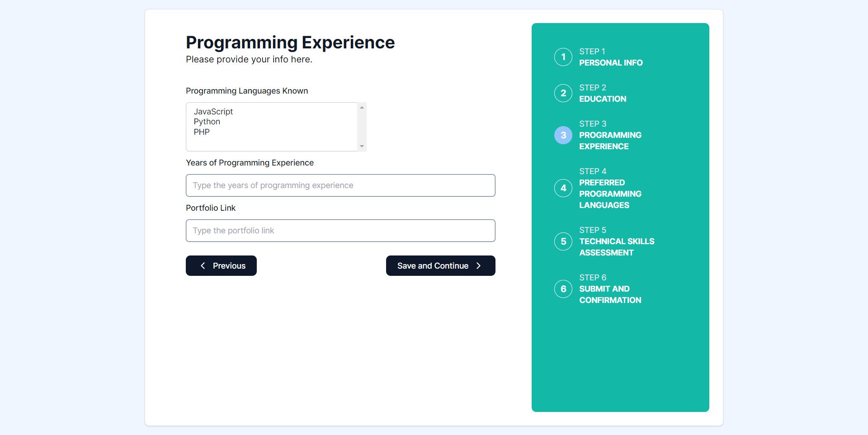Select Python in the languages list
This screenshot has width=868, height=435.
(x=207, y=122)
